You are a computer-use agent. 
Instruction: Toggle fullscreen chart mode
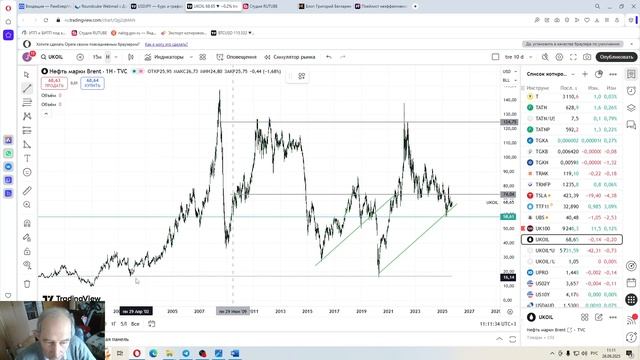573,57
